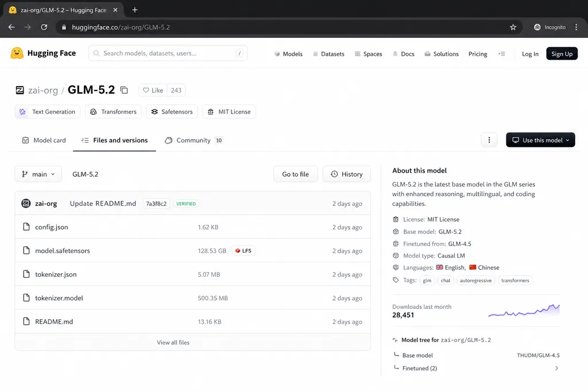Click the LFS badge on model.safetensors
This screenshot has height=392, width=588.
click(243, 251)
